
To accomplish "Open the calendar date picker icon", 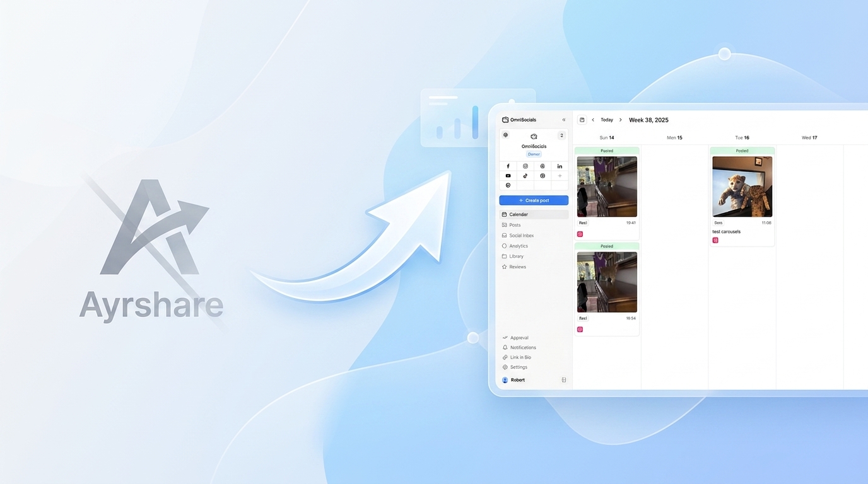I will (x=582, y=120).
